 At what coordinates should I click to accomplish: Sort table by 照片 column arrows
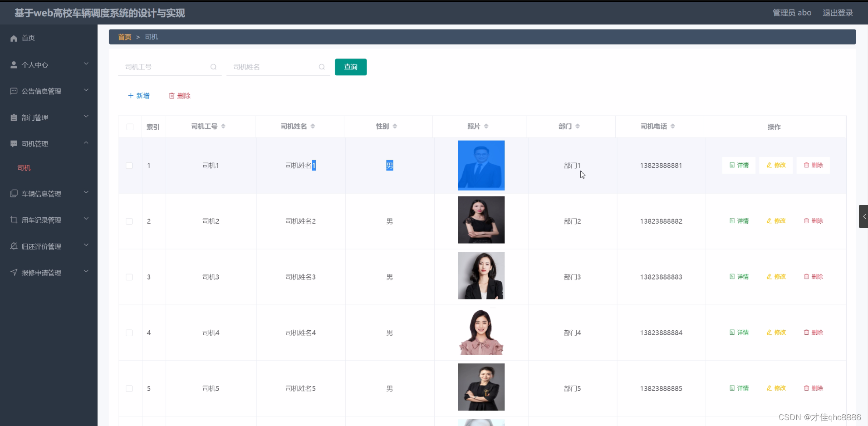click(x=486, y=126)
